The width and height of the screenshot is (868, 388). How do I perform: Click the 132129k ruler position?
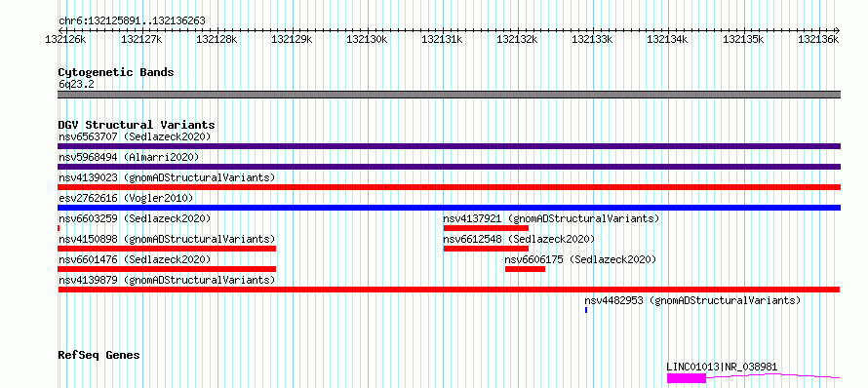[292, 39]
